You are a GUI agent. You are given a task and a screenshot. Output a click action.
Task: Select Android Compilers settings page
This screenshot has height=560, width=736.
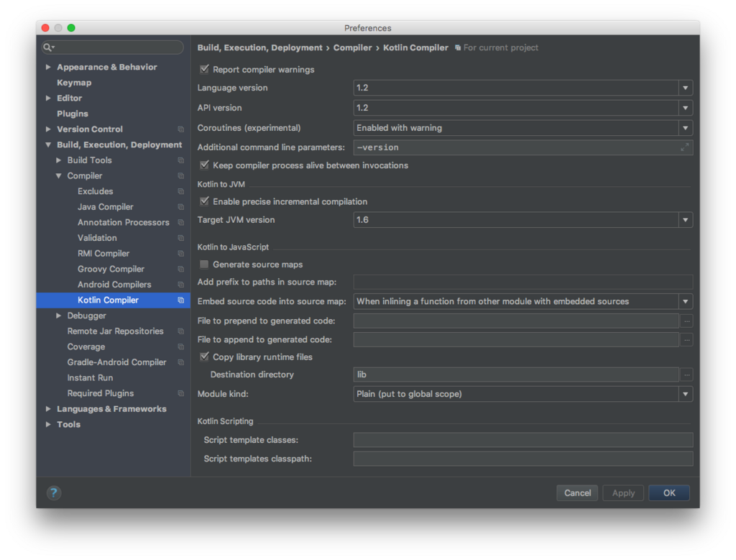tap(114, 285)
